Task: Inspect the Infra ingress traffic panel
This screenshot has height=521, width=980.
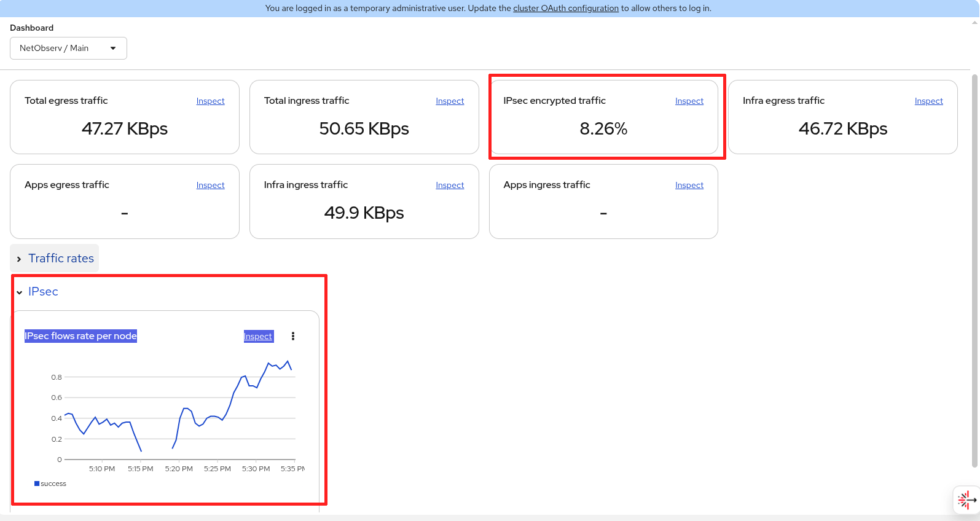Action: click(449, 186)
